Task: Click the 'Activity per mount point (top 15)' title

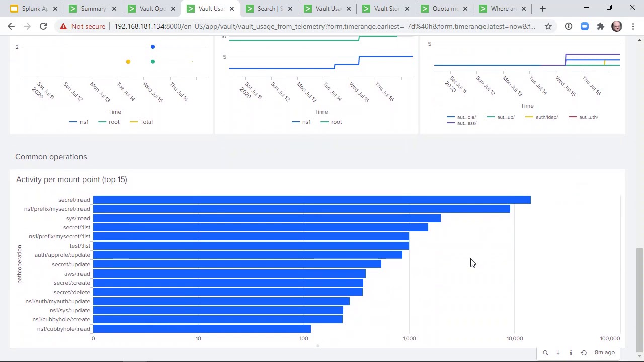Action: [71, 179]
